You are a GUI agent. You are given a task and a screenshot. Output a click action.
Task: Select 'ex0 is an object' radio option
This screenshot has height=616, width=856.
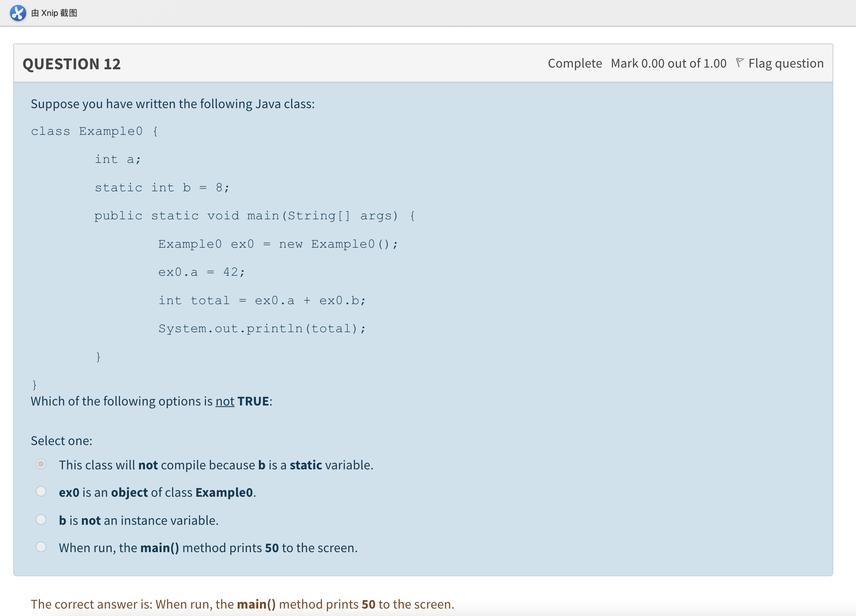41,492
